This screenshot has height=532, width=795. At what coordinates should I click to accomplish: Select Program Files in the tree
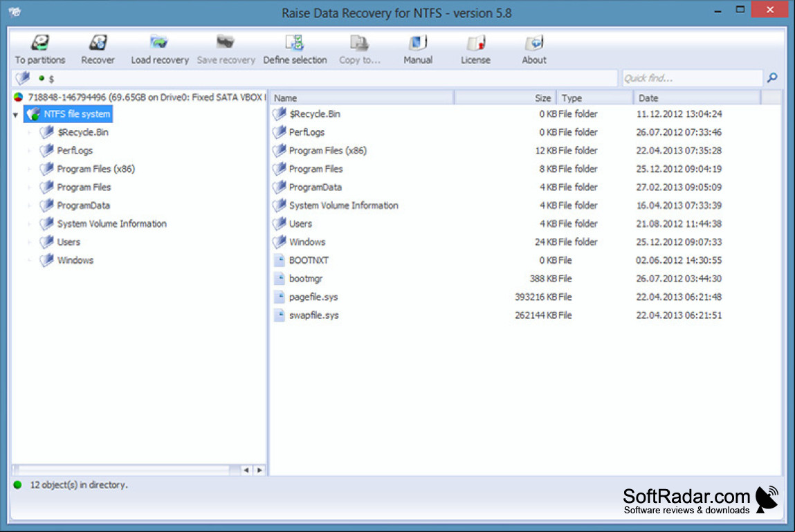[84, 187]
